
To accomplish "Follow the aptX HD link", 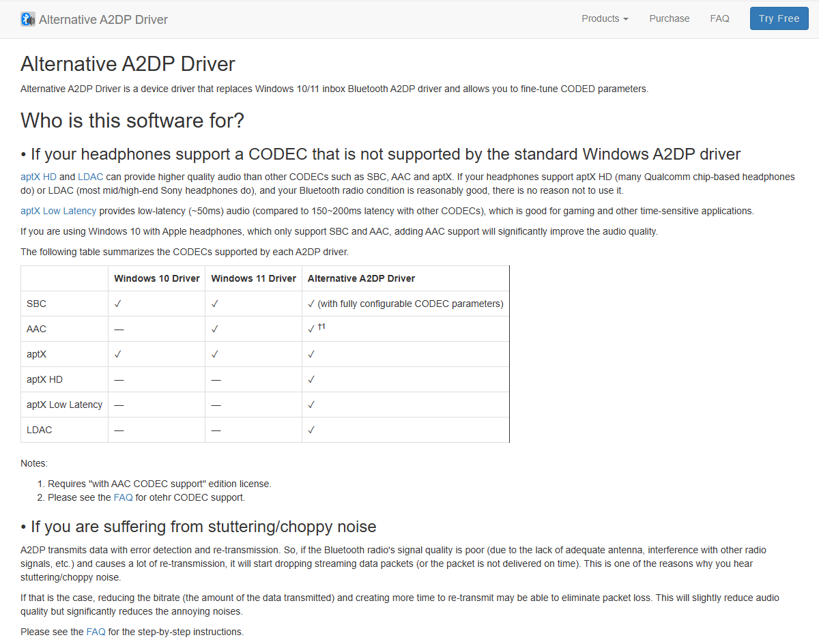I will pyautogui.click(x=38, y=177).
